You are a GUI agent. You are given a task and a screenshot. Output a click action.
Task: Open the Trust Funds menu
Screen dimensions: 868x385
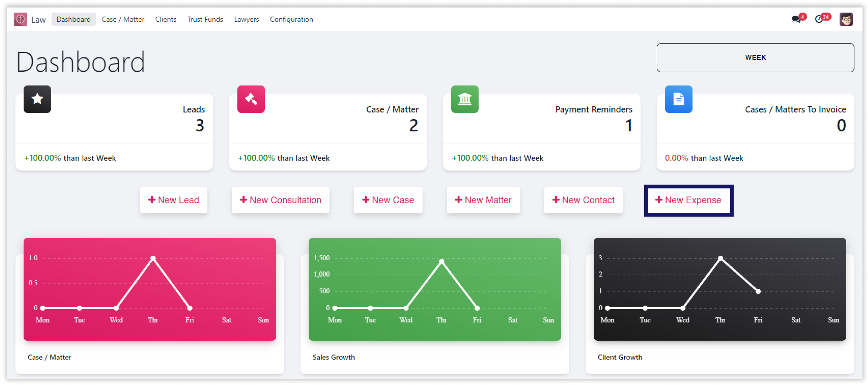[x=205, y=19]
